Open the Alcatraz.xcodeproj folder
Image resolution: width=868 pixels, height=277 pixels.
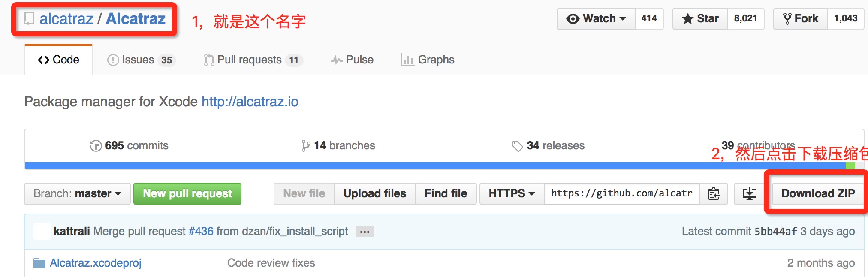96,263
